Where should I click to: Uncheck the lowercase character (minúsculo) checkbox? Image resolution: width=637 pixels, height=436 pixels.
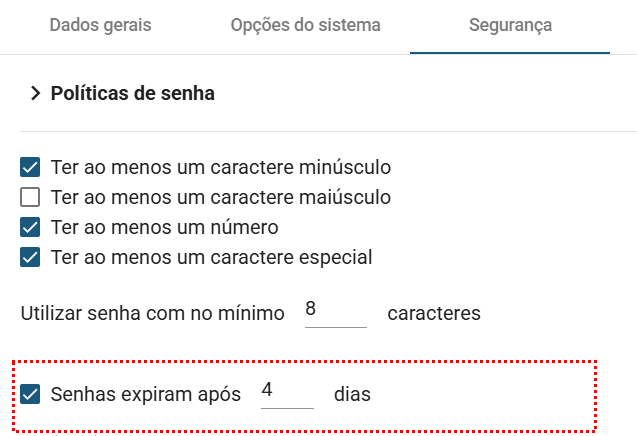point(30,167)
